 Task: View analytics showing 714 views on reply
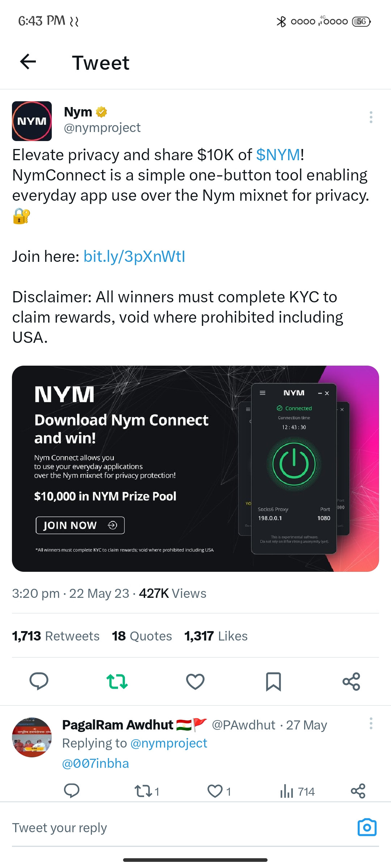click(x=297, y=791)
